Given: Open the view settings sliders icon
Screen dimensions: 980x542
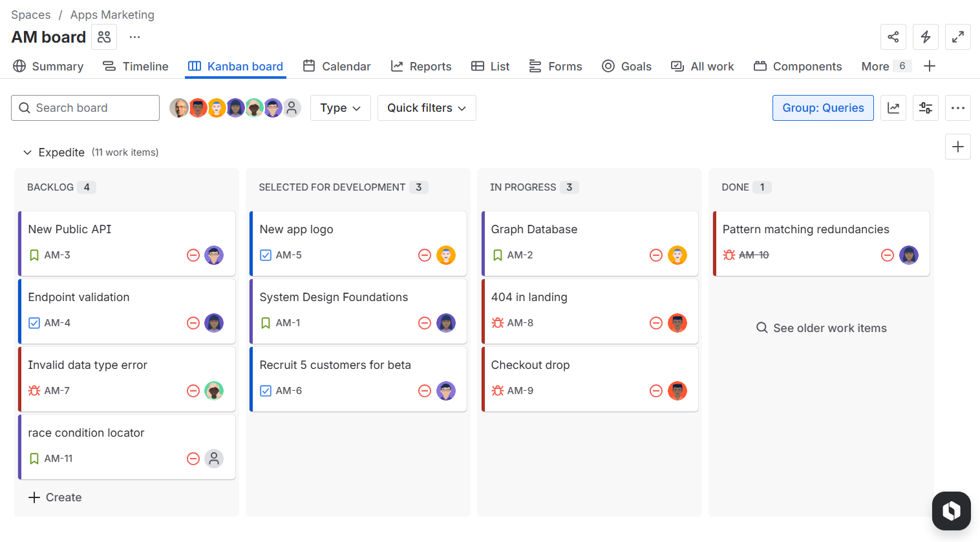Looking at the screenshot, I should [x=926, y=108].
